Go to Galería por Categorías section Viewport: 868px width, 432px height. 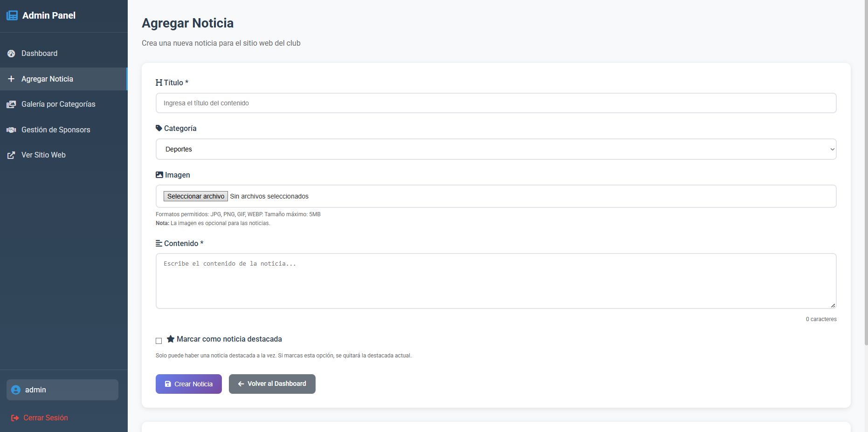coord(58,104)
